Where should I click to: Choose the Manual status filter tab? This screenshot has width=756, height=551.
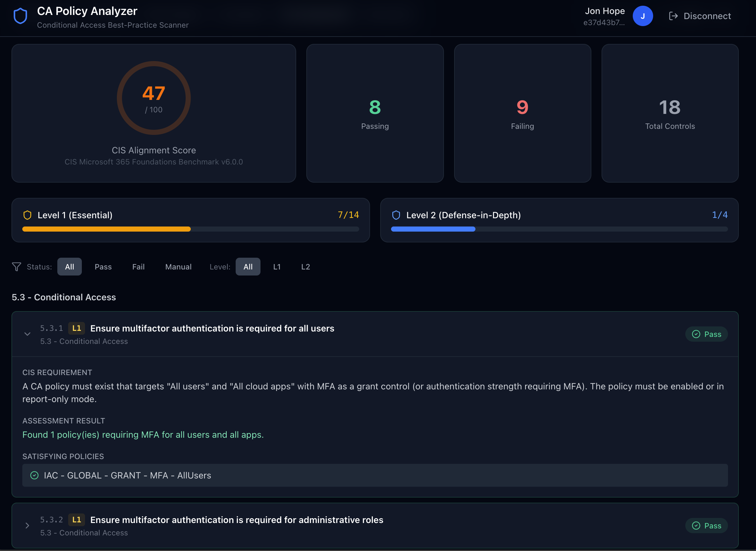[178, 267]
